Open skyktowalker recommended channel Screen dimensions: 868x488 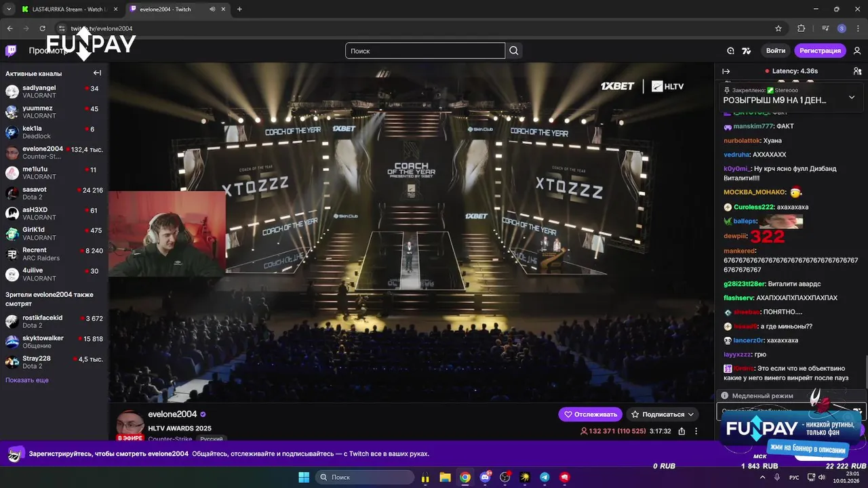click(x=54, y=342)
